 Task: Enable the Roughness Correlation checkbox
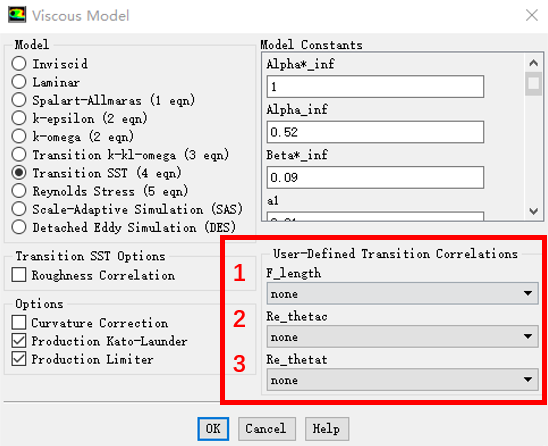click(x=19, y=275)
